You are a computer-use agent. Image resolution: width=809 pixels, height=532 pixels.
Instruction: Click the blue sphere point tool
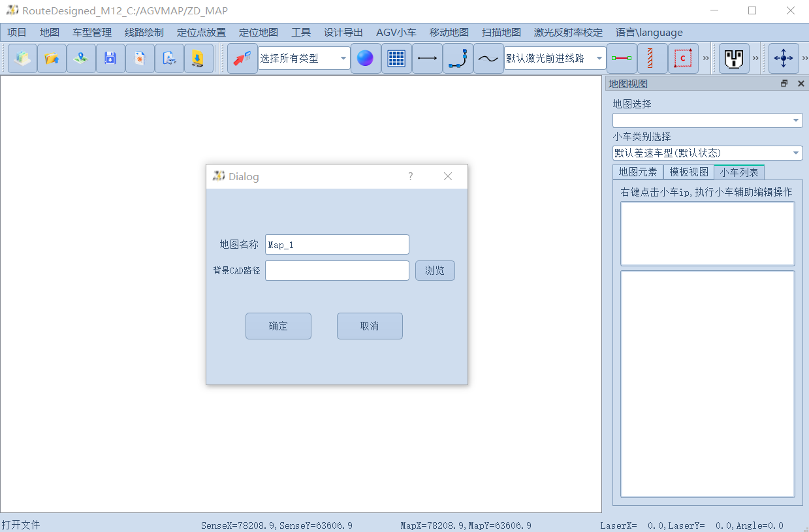coord(366,59)
